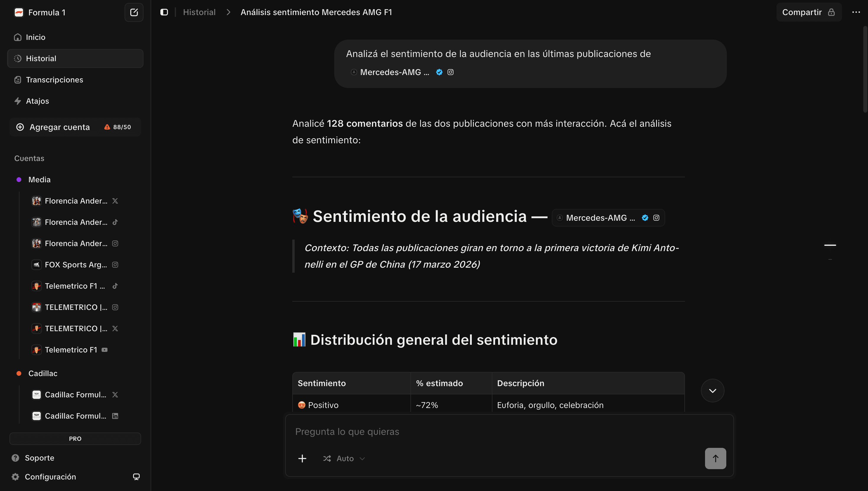Image resolution: width=868 pixels, height=491 pixels.
Task: Open the Formula 1 workspace switcher
Action: [40, 12]
